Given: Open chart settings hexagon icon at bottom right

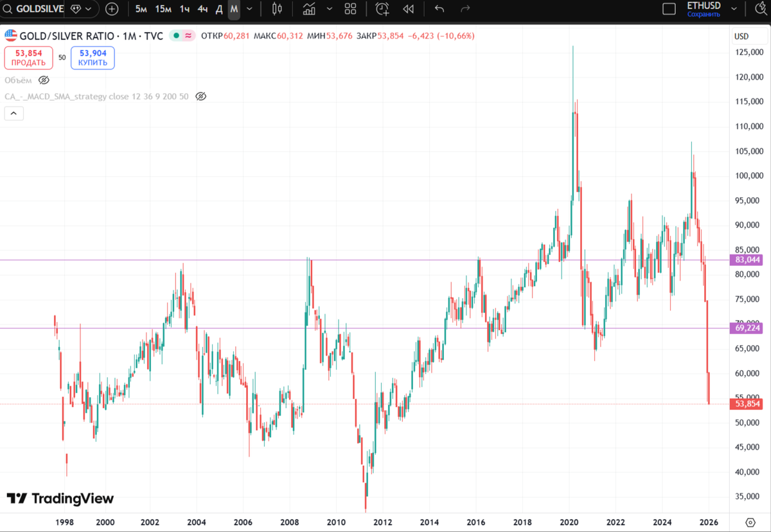Looking at the screenshot, I should (750, 522).
